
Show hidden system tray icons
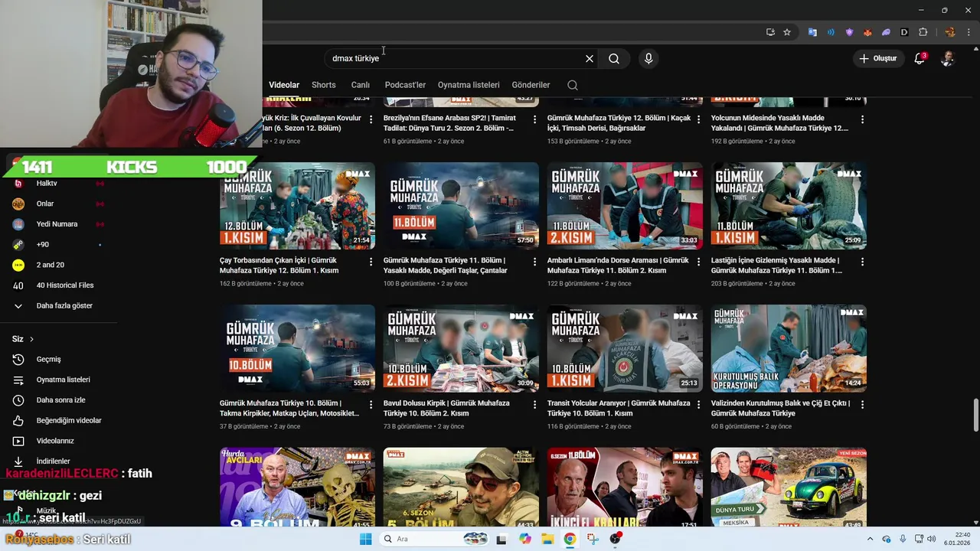(x=871, y=539)
